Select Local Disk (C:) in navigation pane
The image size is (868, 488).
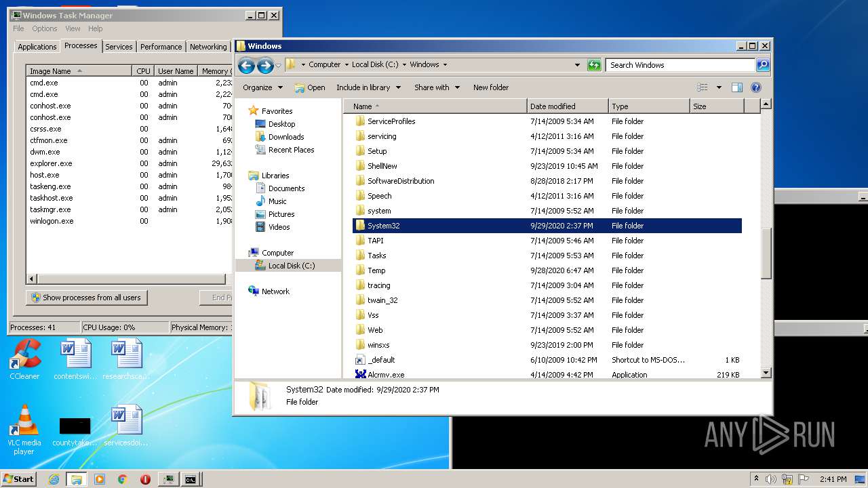292,266
